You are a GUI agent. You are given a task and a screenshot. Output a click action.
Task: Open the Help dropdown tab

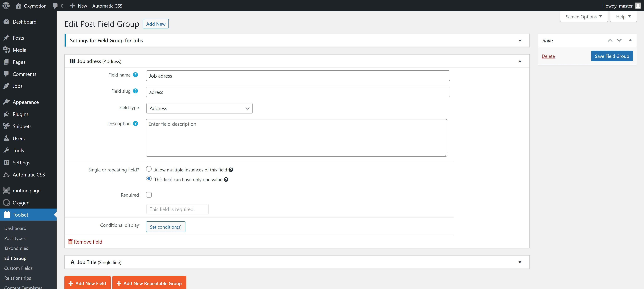click(623, 17)
